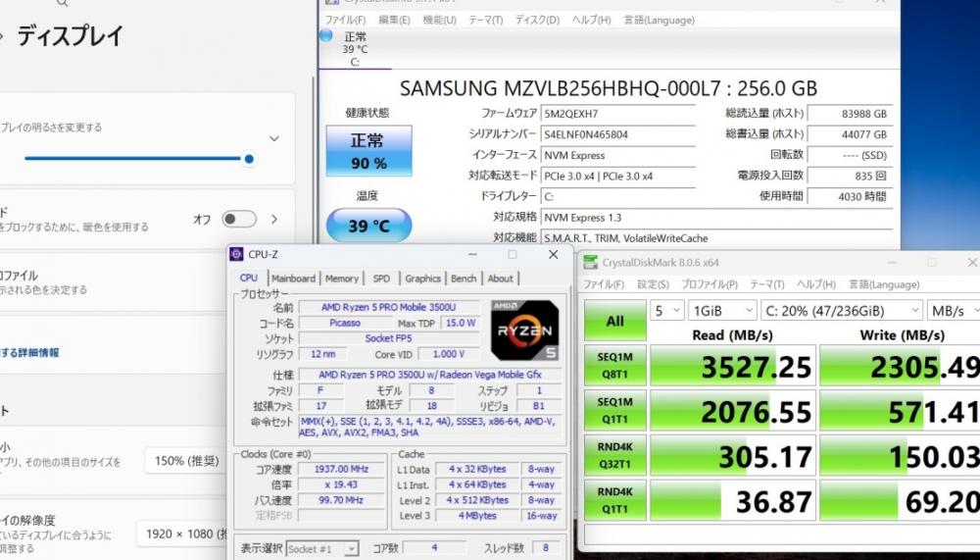Open ヘルプ(H) menu in CrystalDiskInfo
The height and width of the screenshot is (560, 980).
click(591, 20)
